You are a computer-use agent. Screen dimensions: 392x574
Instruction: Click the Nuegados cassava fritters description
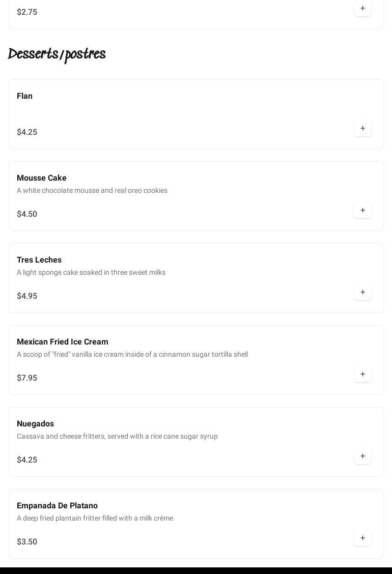click(x=117, y=437)
